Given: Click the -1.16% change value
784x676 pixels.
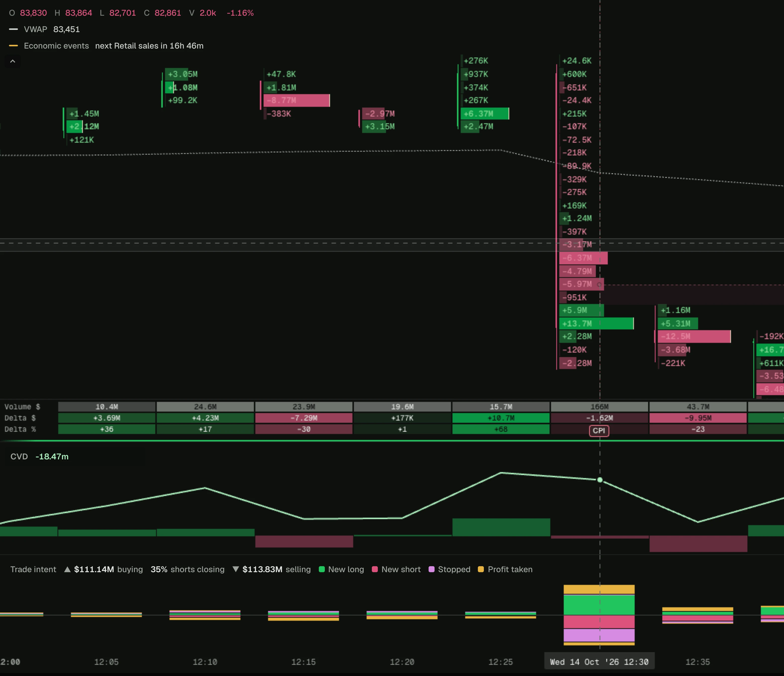Looking at the screenshot, I should [240, 13].
